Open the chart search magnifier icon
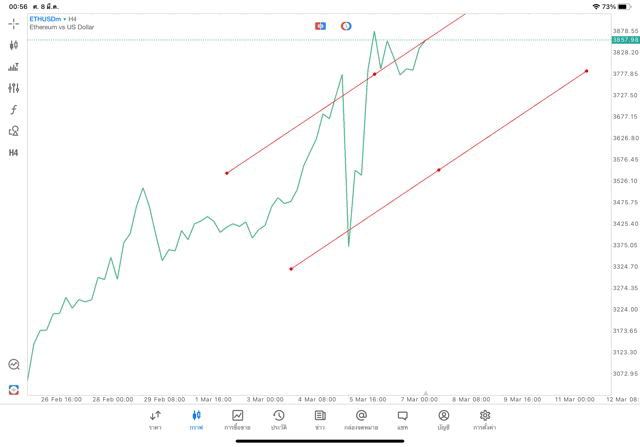Viewport: 640px width, 447px height. [x=14, y=365]
